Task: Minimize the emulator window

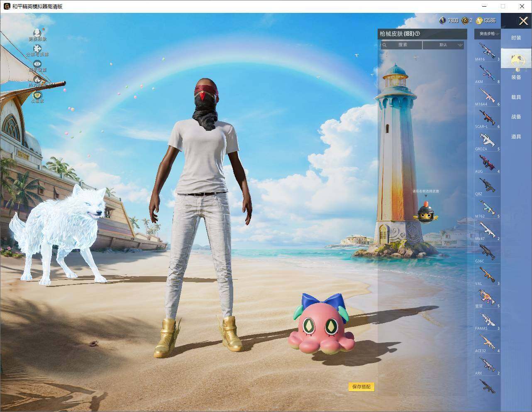Action: point(485,6)
